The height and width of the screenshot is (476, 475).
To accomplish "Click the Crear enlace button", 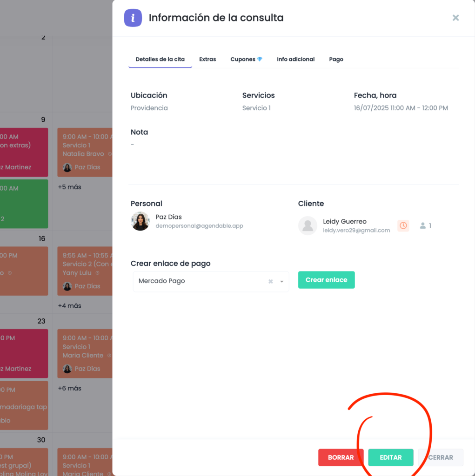I will (x=326, y=280).
